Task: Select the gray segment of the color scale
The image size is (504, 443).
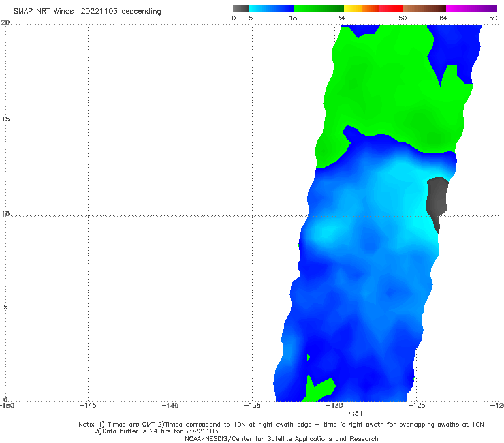Action: point(241,8)
